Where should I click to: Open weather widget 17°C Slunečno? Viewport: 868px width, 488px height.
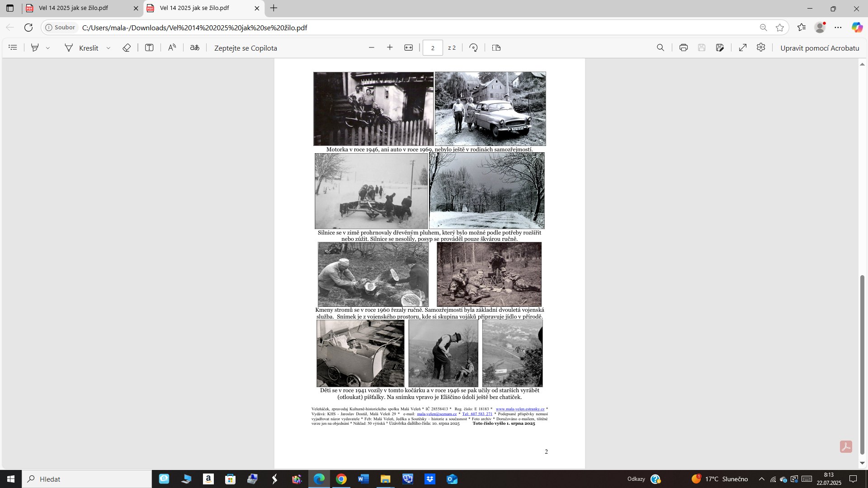[x=720, y=479]
